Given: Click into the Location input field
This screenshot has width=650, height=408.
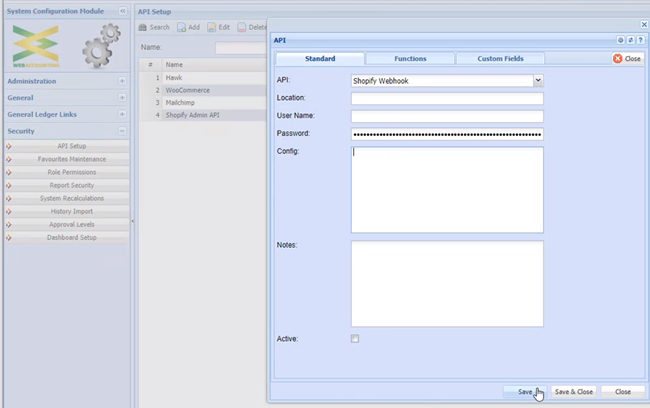Looking at the screenshot, I should pyautogui.click(x=447, y=98).
